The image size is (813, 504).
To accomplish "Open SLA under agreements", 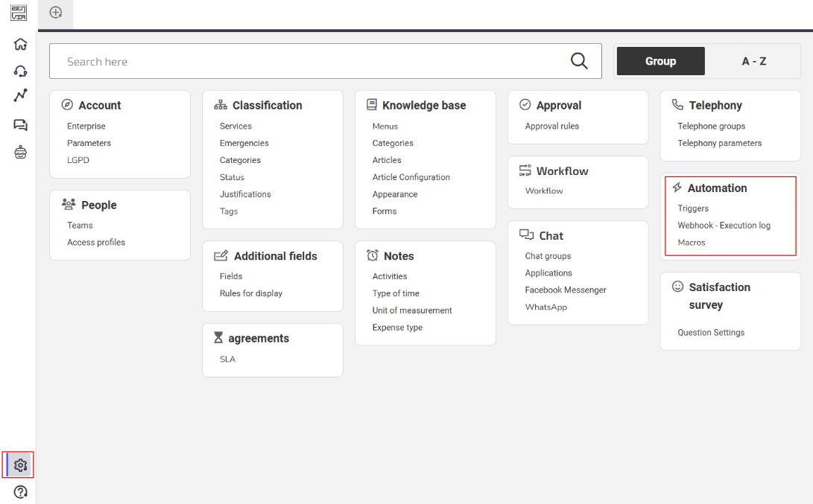I will 227,359.
